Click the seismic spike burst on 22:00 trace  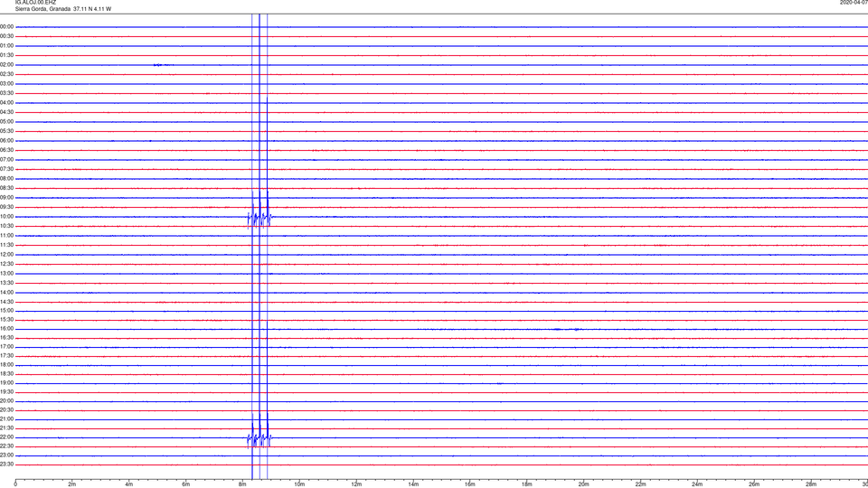[259, 437]
